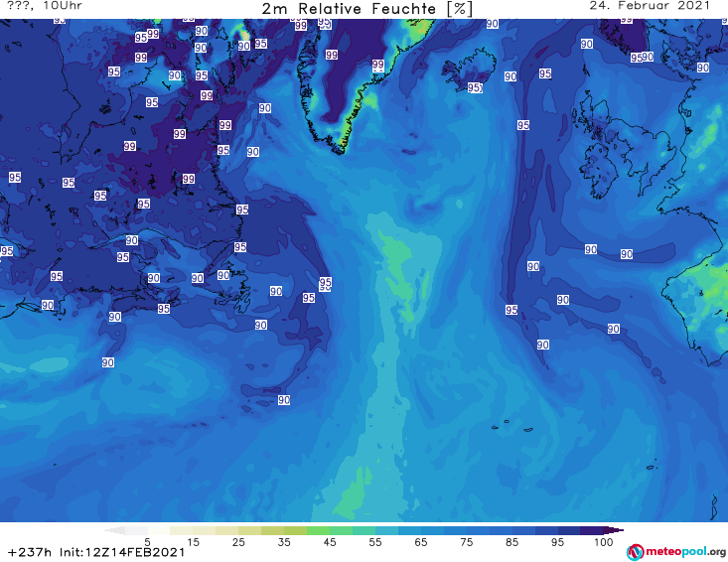Image resolution: width=728 pixels, height=562 pixels.
Task: Select the dark purple legend swatch above 100
Action: coord(592,530)
